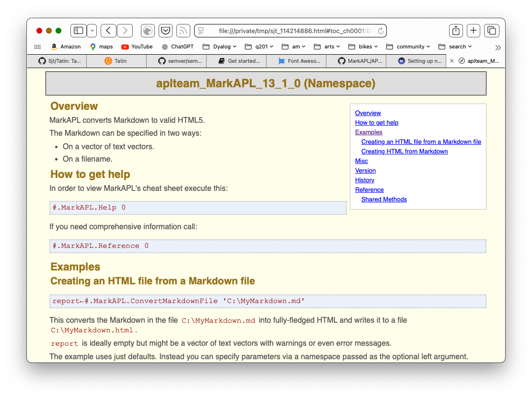532x398 pixels.
Task: Click the page title aplteam_MarkAPL_13_1_0 (Namespace)
Action: point(266,83)
